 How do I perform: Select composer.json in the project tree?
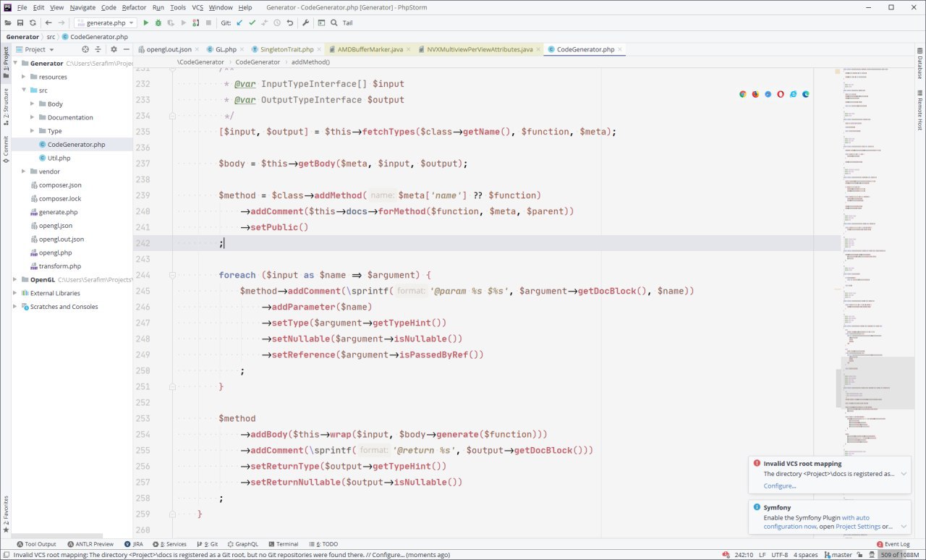[60, 185]
